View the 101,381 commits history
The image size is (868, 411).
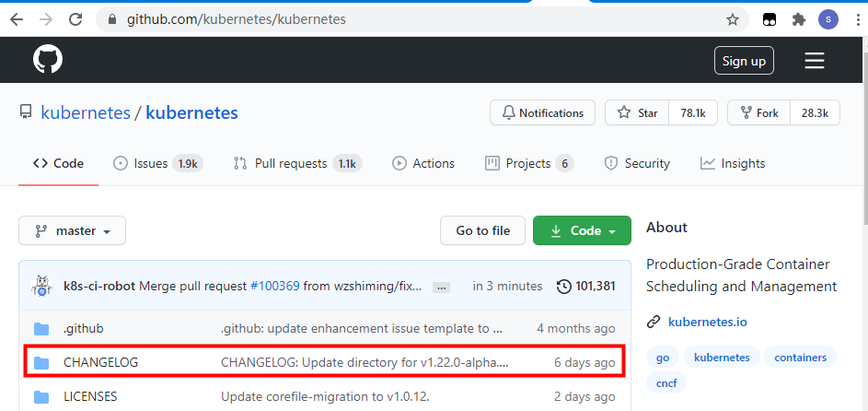point(586,287)
